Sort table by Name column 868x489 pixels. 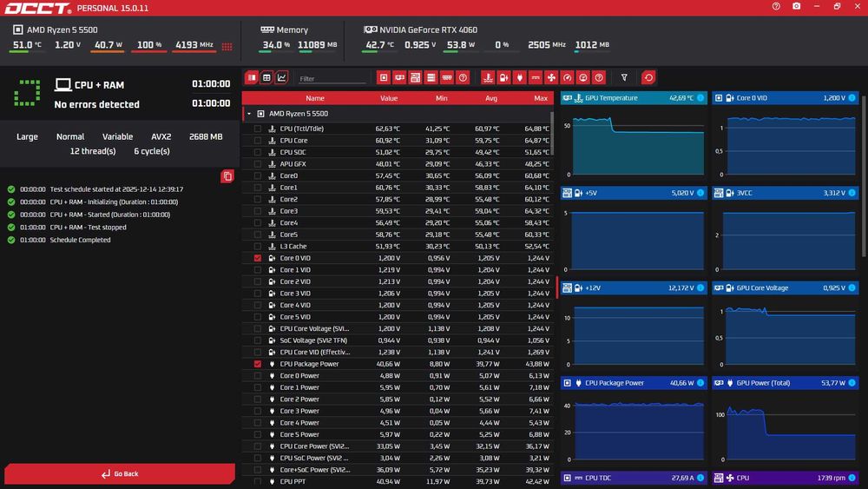coord(315,98)
